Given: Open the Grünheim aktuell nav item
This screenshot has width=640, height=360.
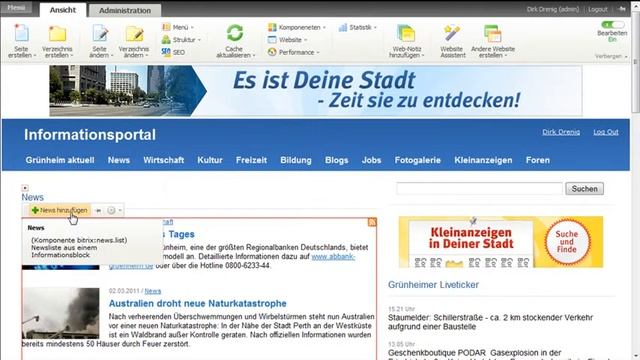Looking at the screenshot, I should (60, 160).
